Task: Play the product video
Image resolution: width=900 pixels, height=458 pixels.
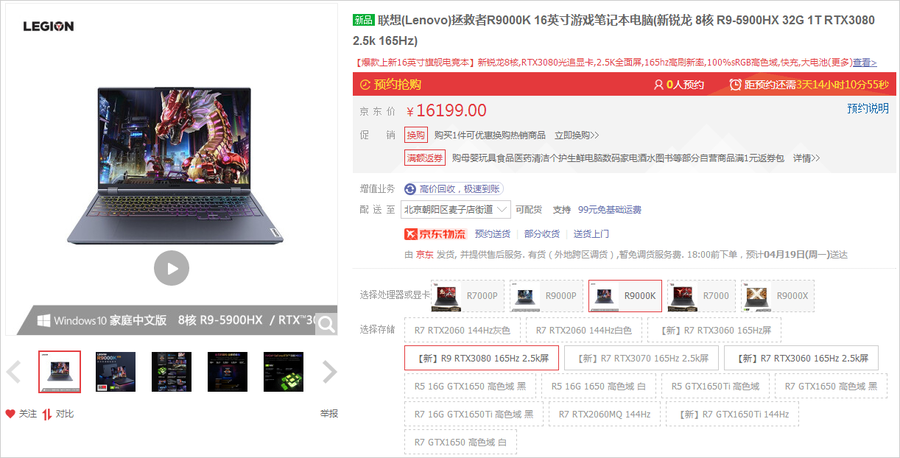Action: tap(171, 268)
